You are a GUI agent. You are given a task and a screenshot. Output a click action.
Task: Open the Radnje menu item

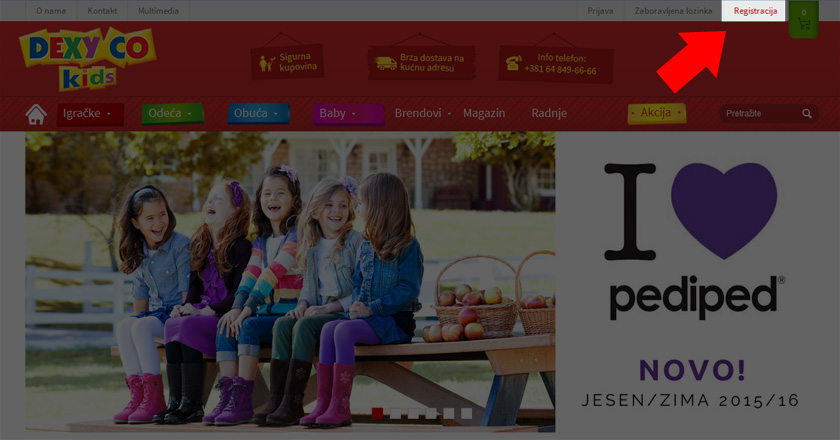pos(549,113)
